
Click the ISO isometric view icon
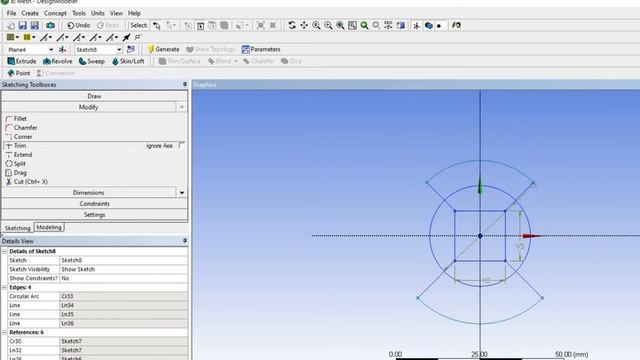pyautogui.click(x=388, y=25)
